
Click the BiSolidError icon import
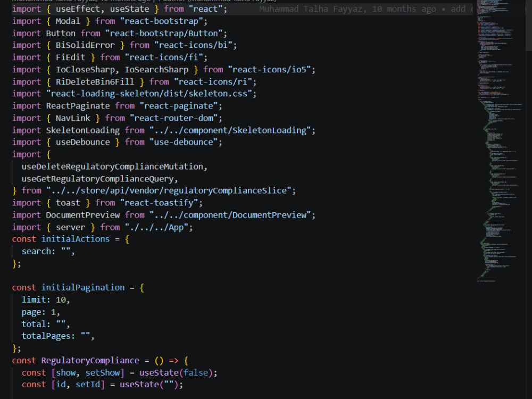85,45
